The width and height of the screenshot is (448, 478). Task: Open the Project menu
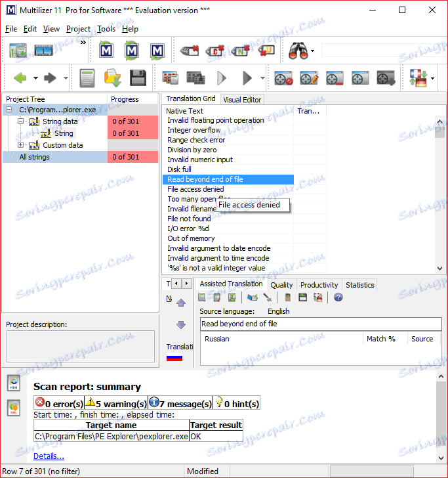[x=78, y=29]
